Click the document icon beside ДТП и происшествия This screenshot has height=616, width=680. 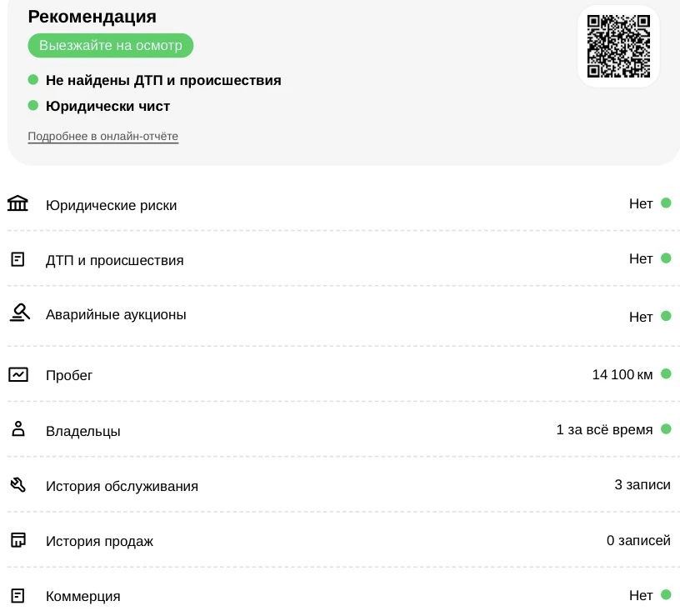click(17, 259)
